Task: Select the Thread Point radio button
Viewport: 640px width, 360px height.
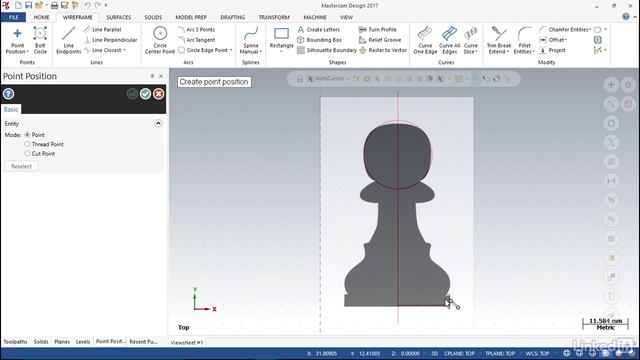Action: [x=27, y=144]
